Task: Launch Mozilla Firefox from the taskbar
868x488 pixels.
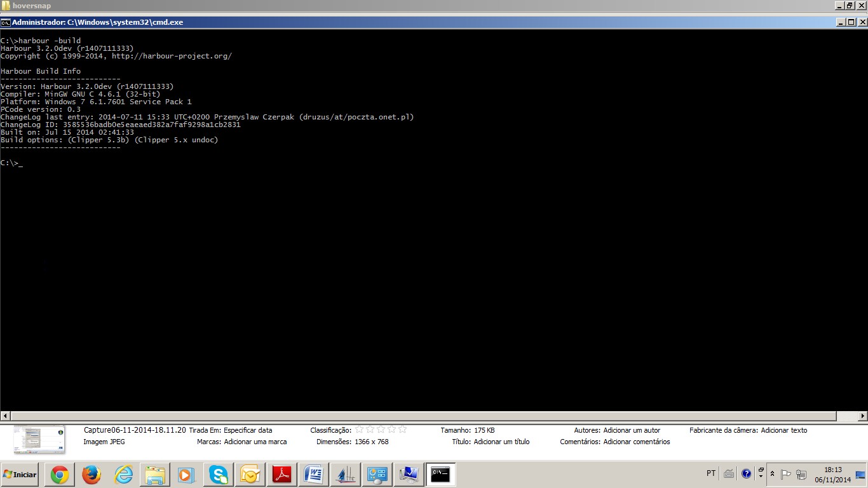Action: [92, 475]
